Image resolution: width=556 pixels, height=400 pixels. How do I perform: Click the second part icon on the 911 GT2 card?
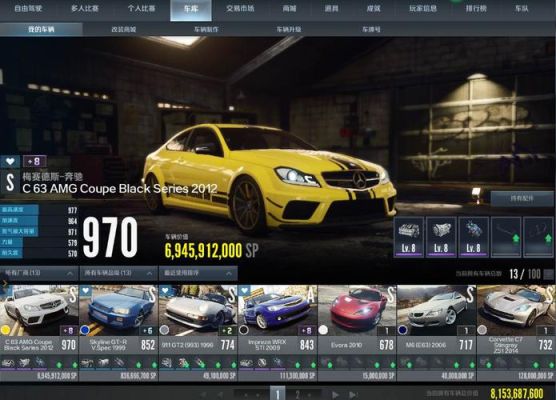pos(183,363)
